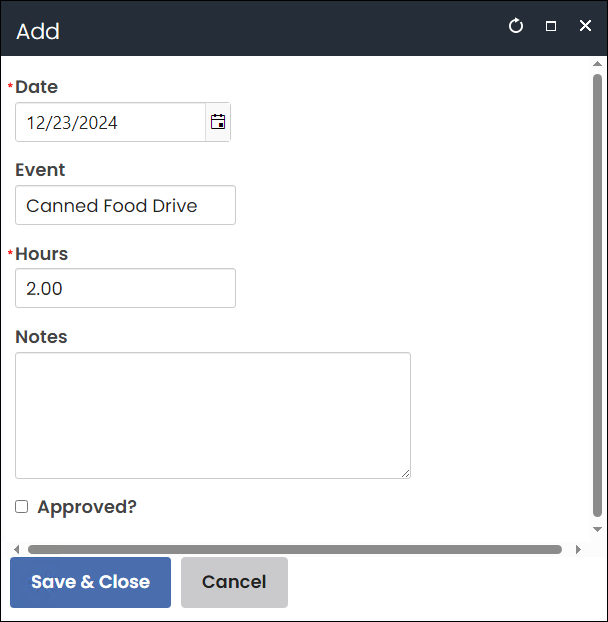The width and height of the screenshot is (608, 622).
Task: Click the horizontal scrollbar left arrow
Action: coord(16,549)
